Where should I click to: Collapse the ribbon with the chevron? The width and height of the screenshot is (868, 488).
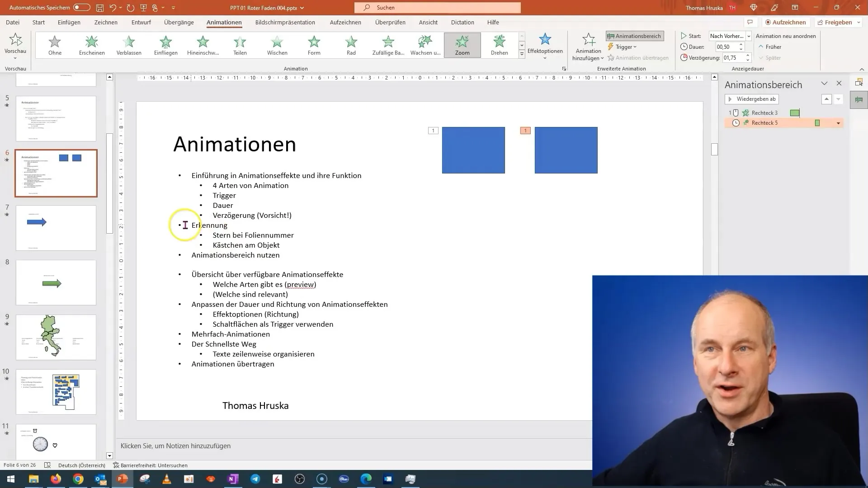point(862,69)
